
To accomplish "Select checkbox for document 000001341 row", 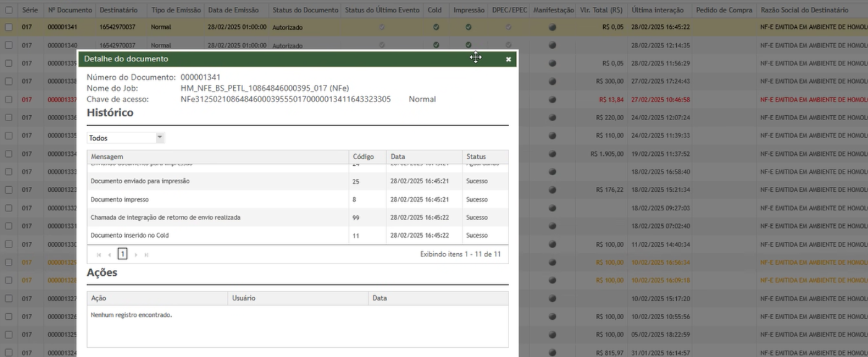I will (9, 27).
